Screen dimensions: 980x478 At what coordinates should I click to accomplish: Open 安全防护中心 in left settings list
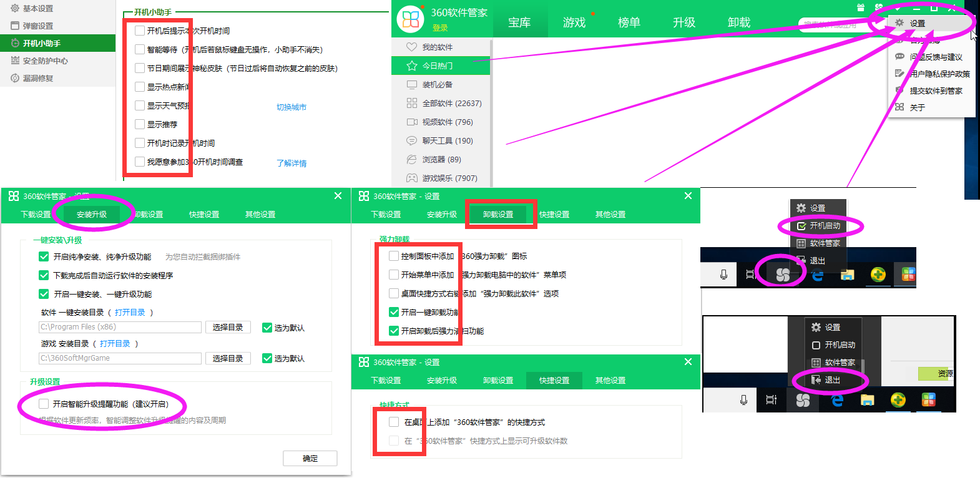click(x=45, y=61)
